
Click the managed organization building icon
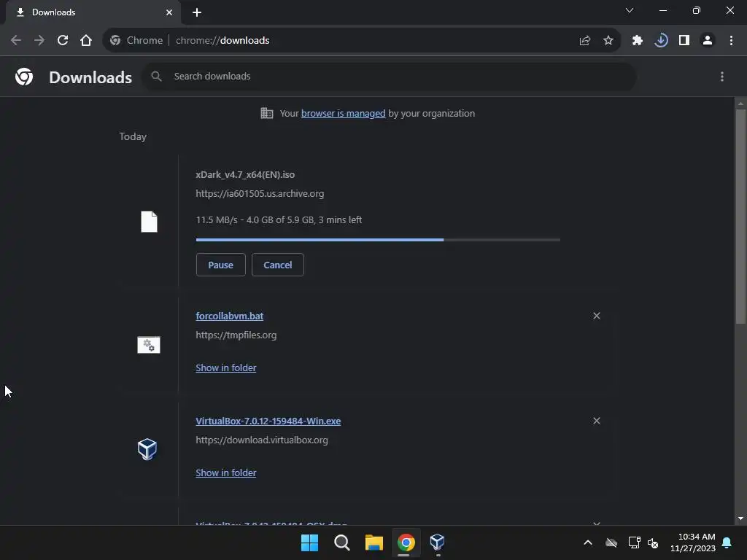click(267, 113)
